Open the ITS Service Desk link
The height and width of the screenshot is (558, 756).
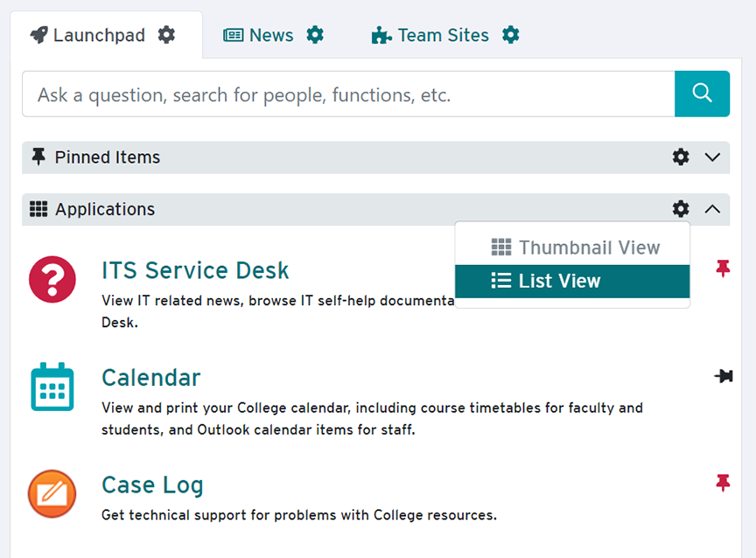[195, 270]
